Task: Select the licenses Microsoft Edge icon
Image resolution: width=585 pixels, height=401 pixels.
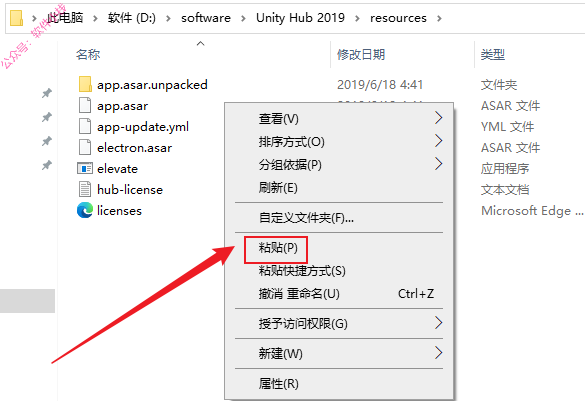Action: pyautogui.click(x=85, y=210)
